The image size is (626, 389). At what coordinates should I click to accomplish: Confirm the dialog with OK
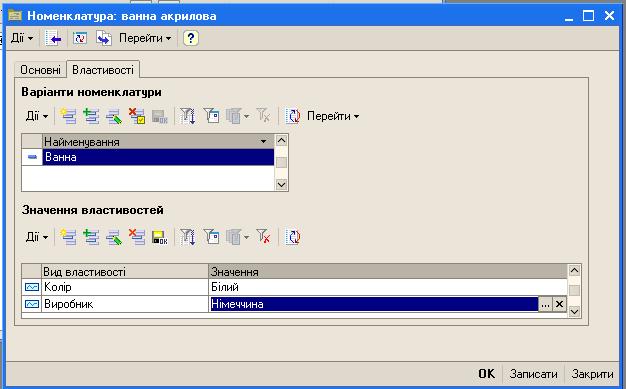click(486, 374)
